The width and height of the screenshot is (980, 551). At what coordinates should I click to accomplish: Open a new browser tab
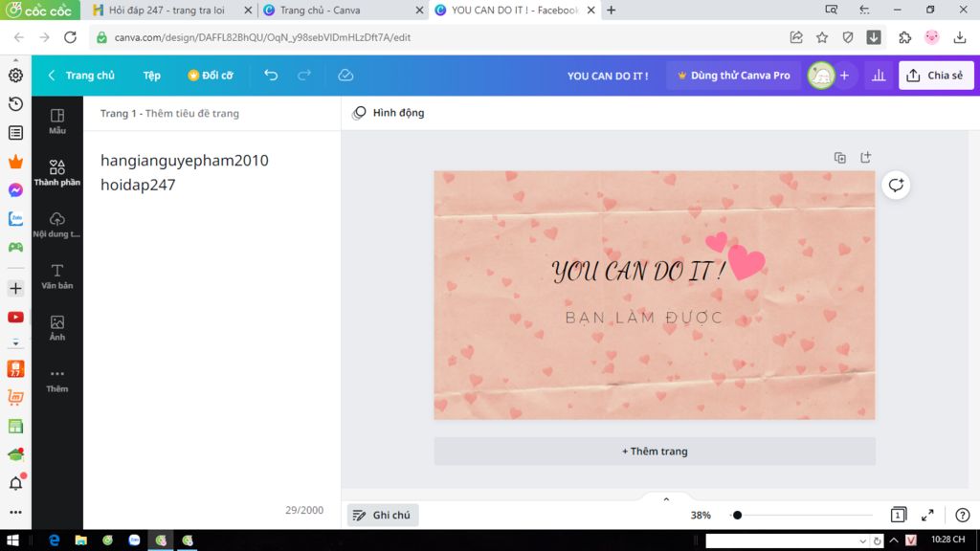click(612, 10)
